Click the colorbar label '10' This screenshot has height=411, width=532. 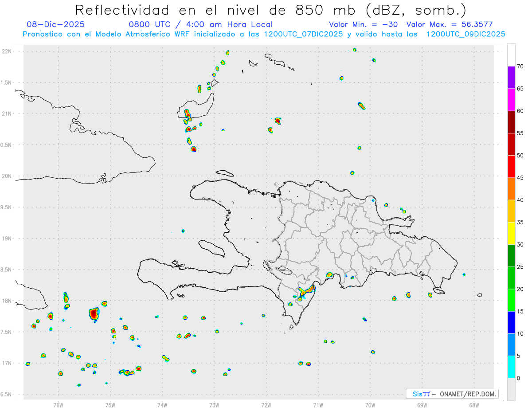[x=520, y=333]
